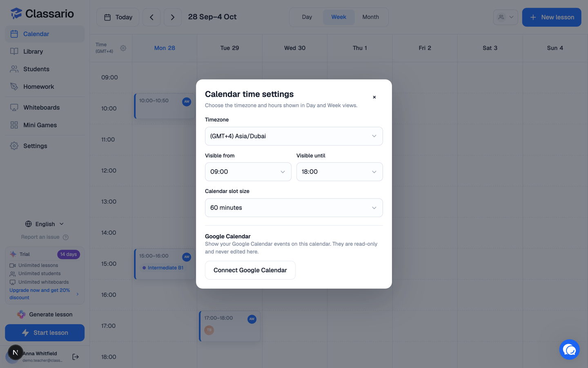Open Tuesday 17:00–18:00 lesson

(x=230, y=326)
